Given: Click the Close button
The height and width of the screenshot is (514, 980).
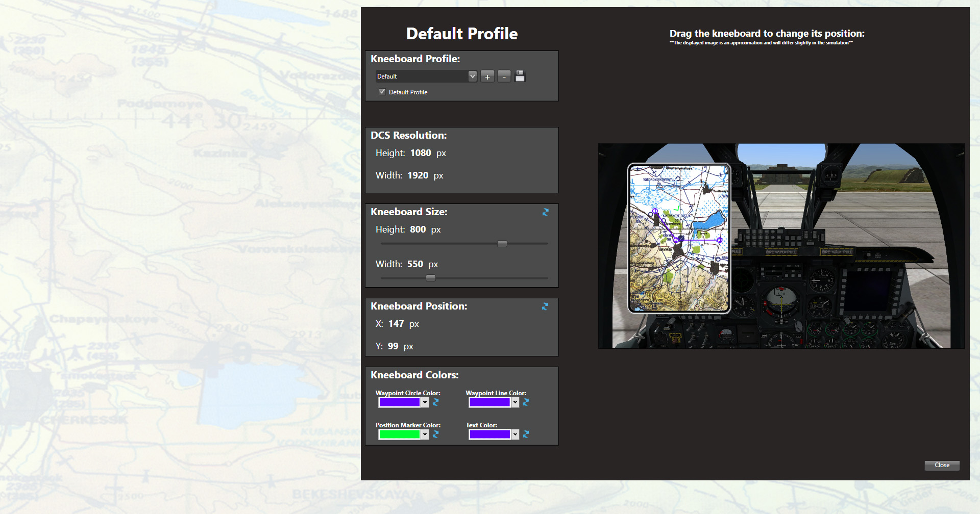Looking at the screenshot, I should click(x=942, y=465).
